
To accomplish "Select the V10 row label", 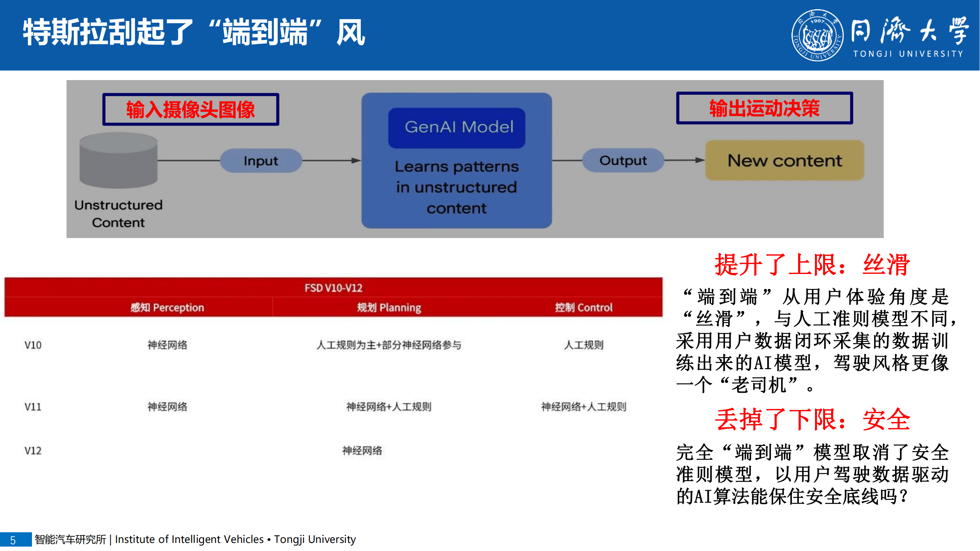I will [33, 345].
